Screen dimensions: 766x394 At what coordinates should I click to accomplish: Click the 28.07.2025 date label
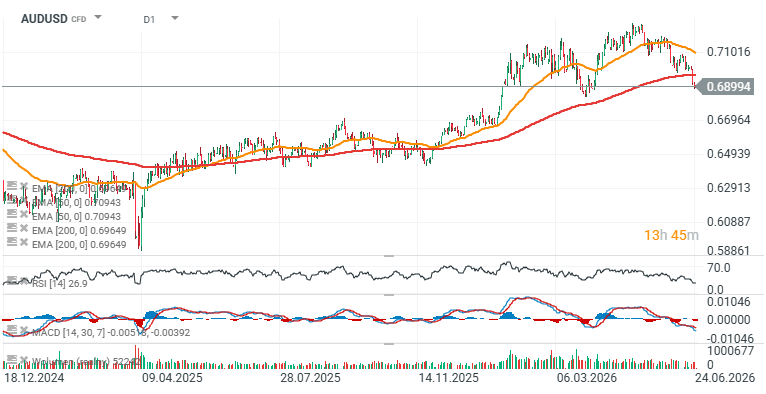pyautogui.click(x=310, y=378)
